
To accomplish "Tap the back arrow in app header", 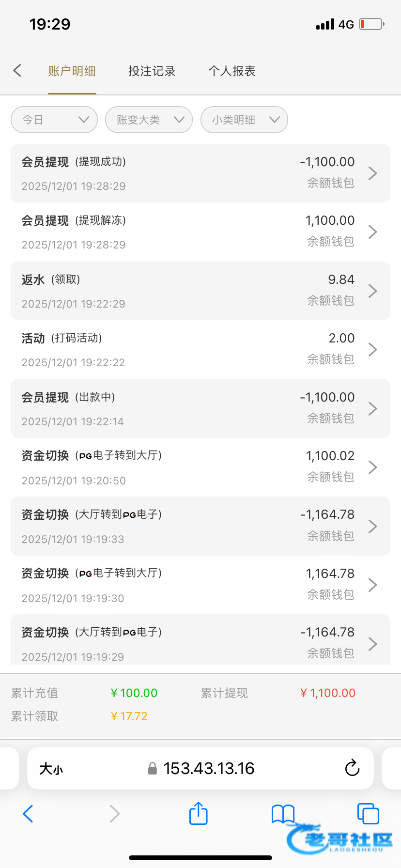I will [17, 71].
